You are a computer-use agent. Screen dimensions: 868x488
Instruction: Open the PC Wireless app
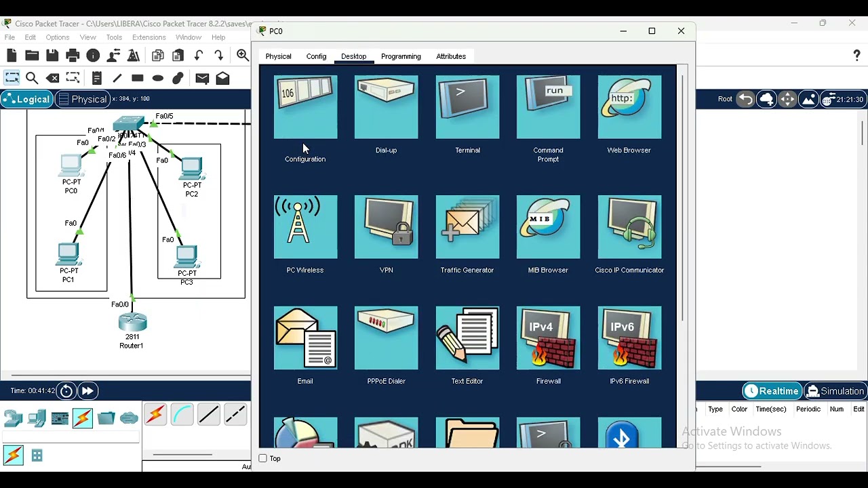click(305, 227)
